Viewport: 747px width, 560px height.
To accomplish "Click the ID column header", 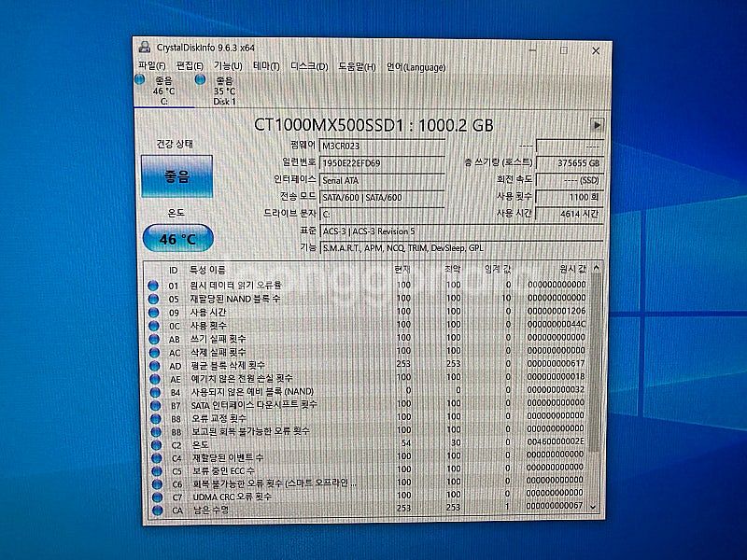I will 173,271.
